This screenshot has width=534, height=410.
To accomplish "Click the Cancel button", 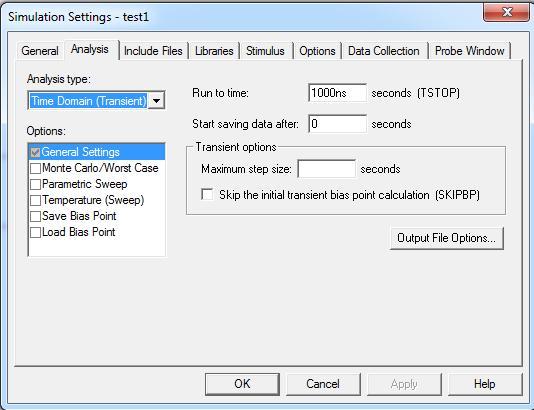I will pyautogui.click(x=323, y=384).
